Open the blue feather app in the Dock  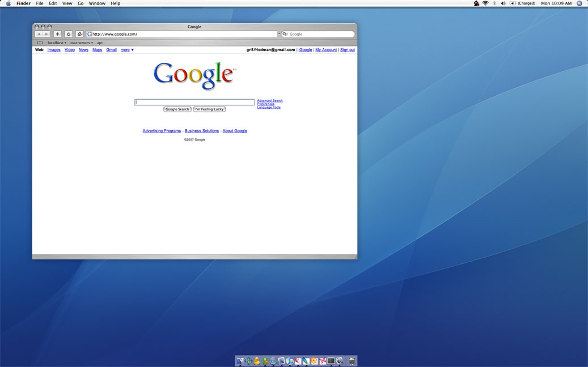point(306,361)
